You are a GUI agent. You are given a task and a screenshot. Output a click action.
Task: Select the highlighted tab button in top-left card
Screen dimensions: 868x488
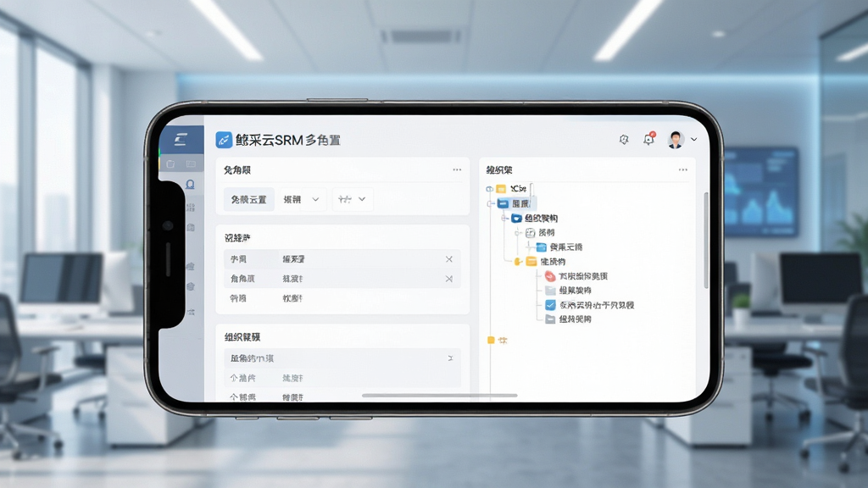[248, 200]
